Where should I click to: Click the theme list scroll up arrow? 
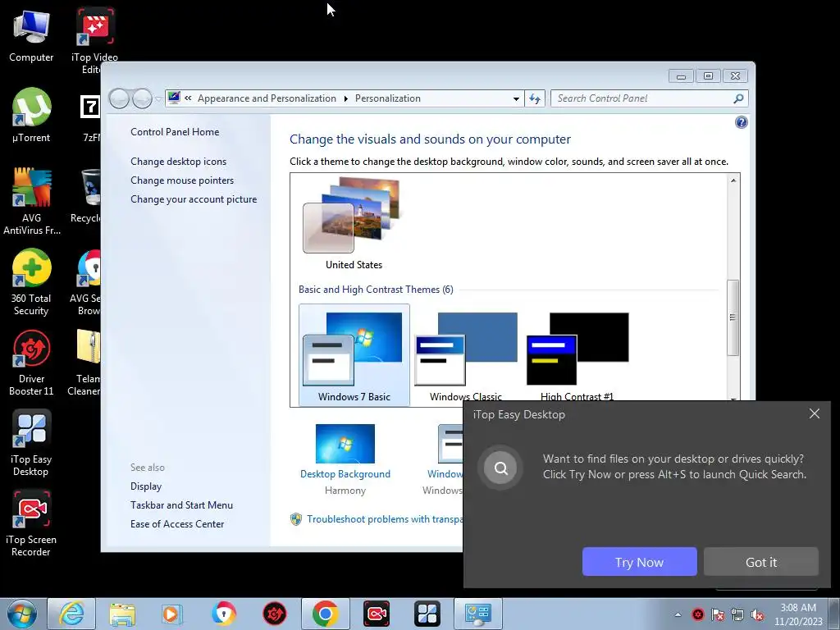(733, 180)
